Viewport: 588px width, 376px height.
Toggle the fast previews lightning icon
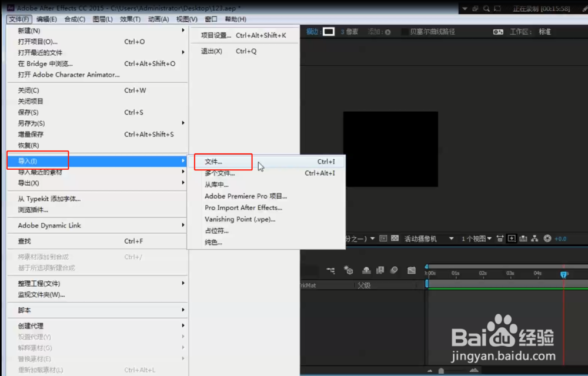(512, 238)
